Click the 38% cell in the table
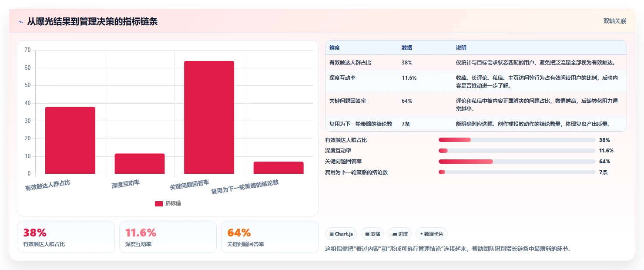Screen dimensions: 644x270 [x=407, y=63]
